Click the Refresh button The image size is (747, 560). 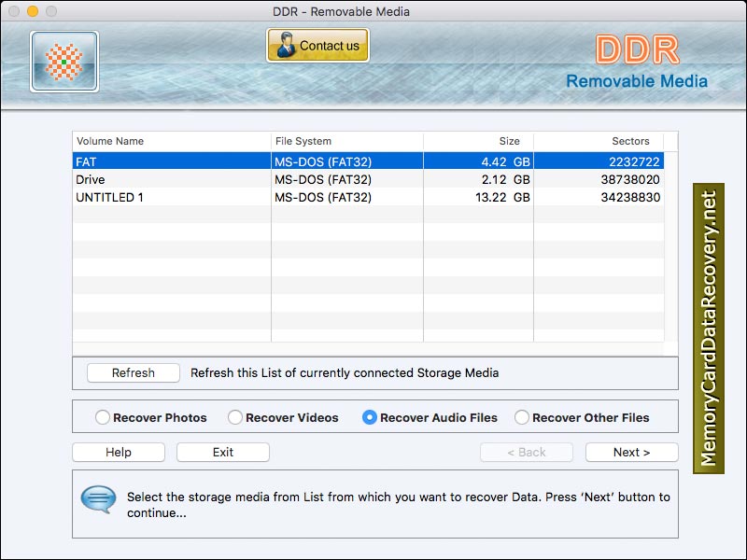click(133, 372)
